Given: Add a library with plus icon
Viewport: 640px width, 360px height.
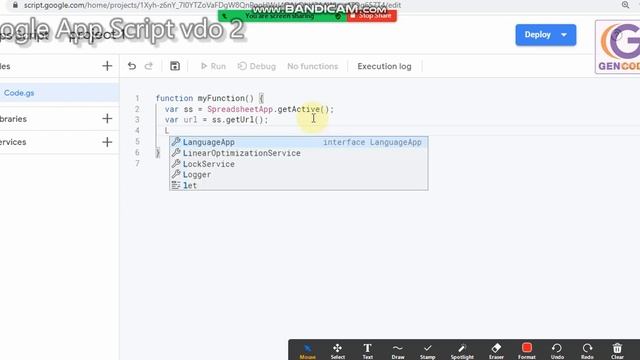Looking at the screenshot, I should pyautogui.click(x=107, y=118).
